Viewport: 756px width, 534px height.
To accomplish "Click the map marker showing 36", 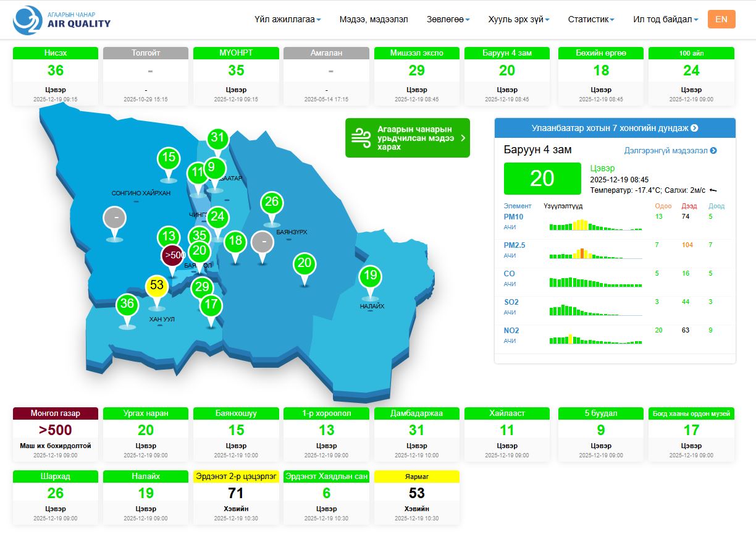I will tap(127, 304).
